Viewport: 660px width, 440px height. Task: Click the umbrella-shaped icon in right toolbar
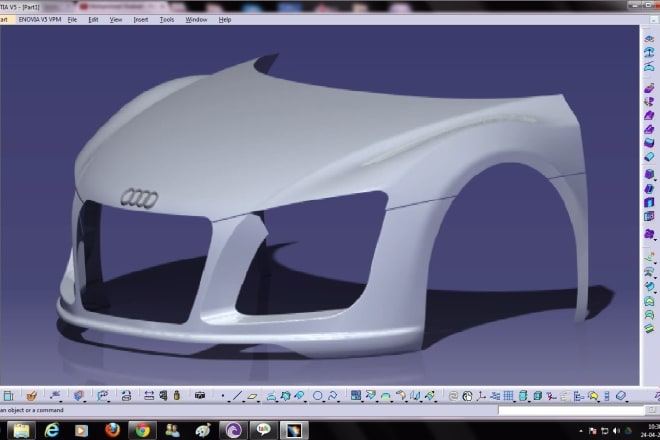click(x=649, y=52)
